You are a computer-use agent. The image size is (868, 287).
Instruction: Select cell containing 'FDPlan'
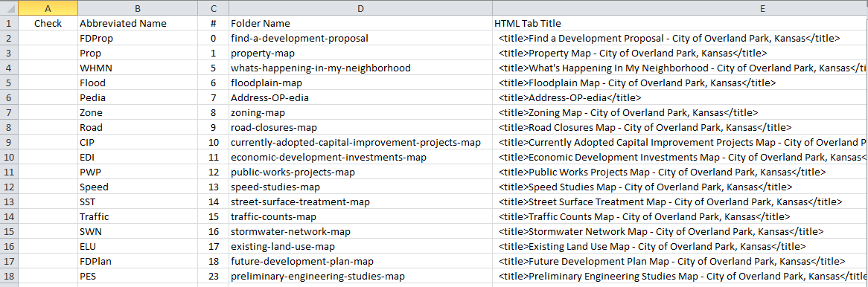138,262
